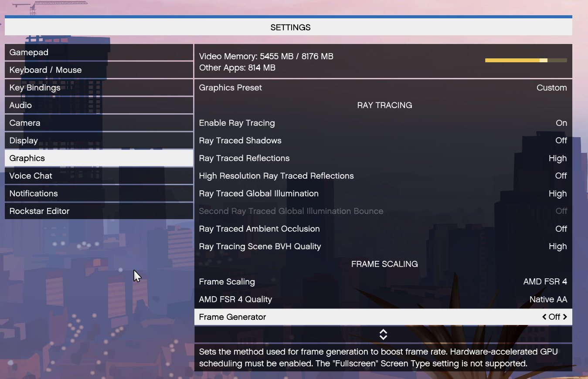Select the Graphics settings category

99,158
